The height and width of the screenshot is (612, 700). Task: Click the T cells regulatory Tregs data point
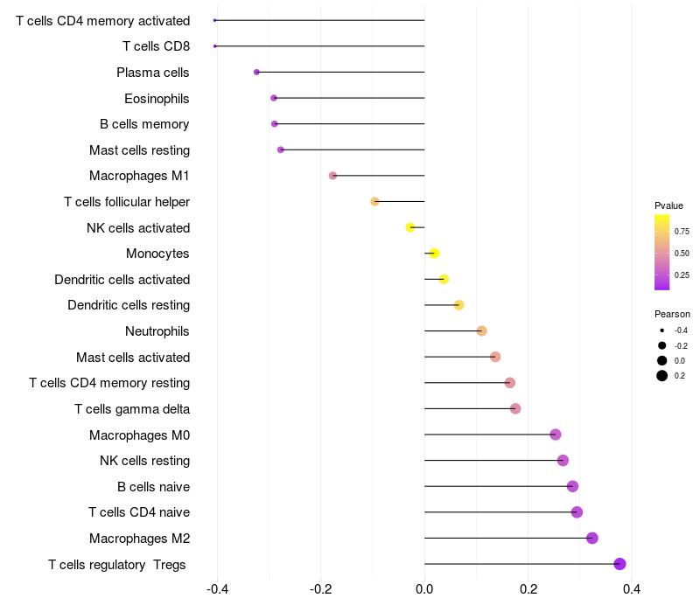[620, 564]
